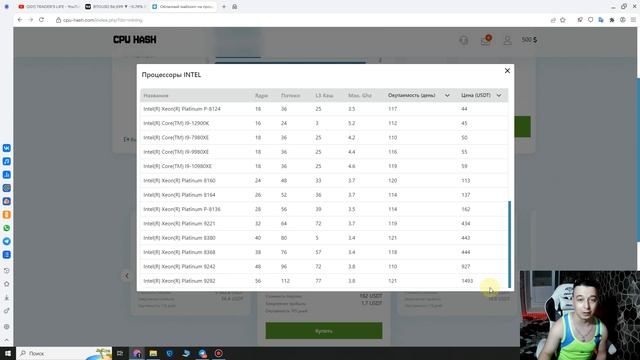Select row Intel Xeon Platinum 9242
640x360 pixels.
(324, 267)
